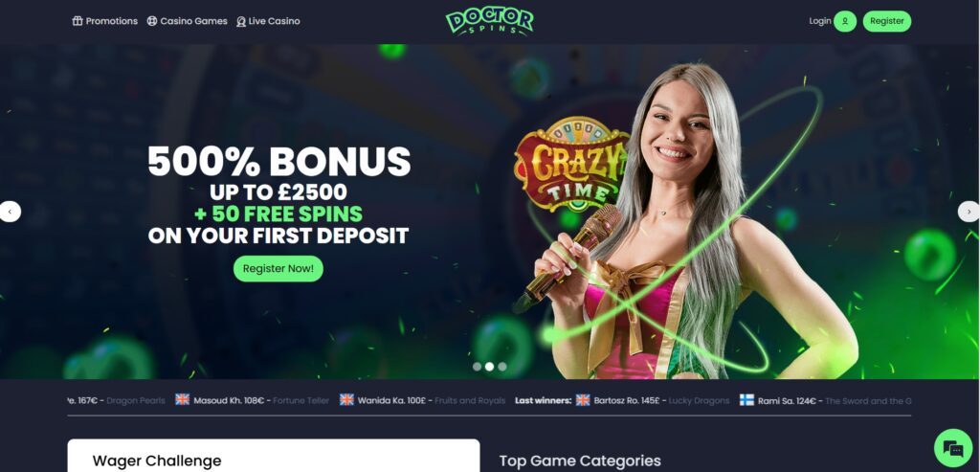
Task: Go to previous banner slide arrow
Action: 10,212
